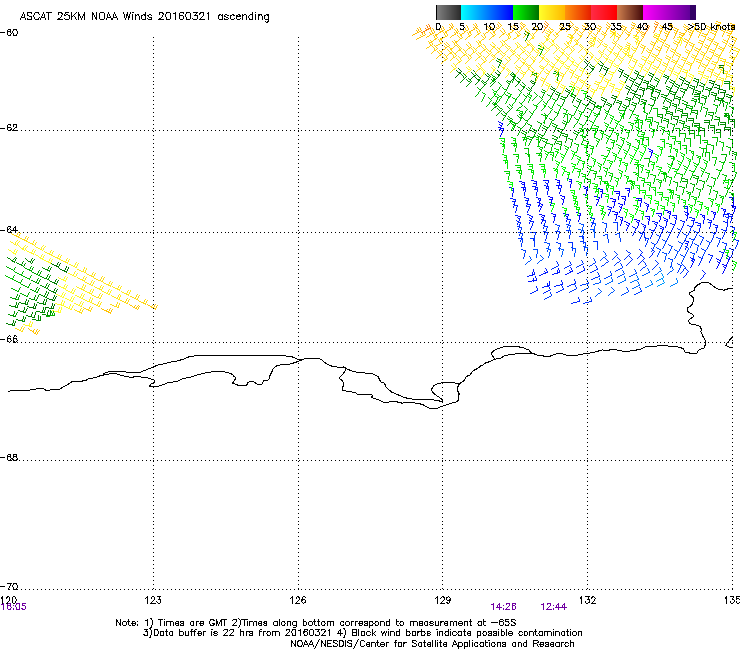Screen dimensions: 740x650
Task: Click the '>50 knots' legend label
Action: (711, 27)
